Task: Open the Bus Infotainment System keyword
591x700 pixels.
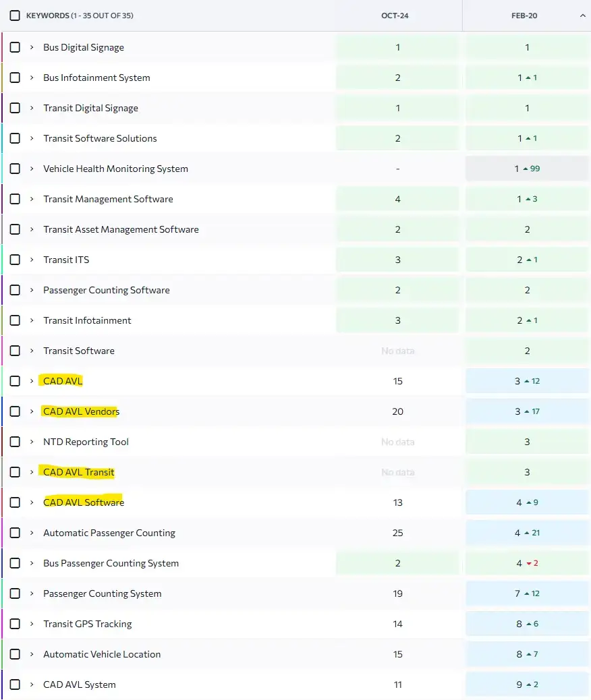Action: (96, 78)
